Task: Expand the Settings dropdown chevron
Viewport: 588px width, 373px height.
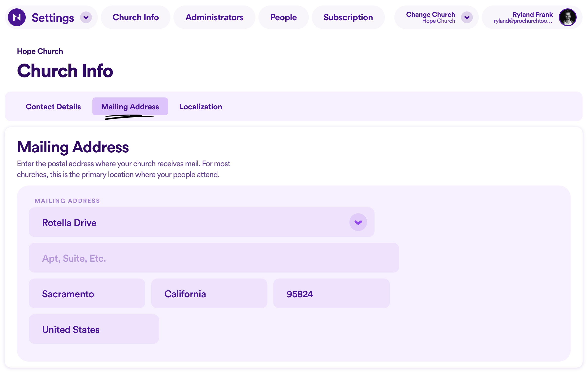Action: pos(86,18)
